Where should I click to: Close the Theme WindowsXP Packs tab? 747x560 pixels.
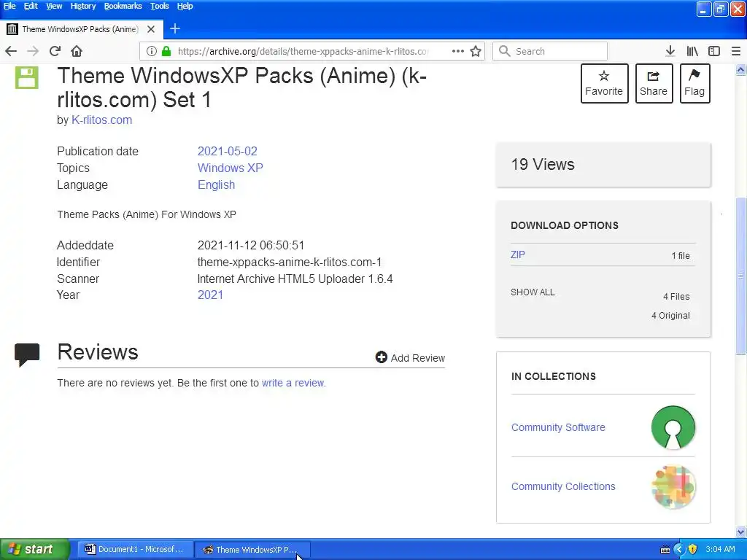pos(151,29)
